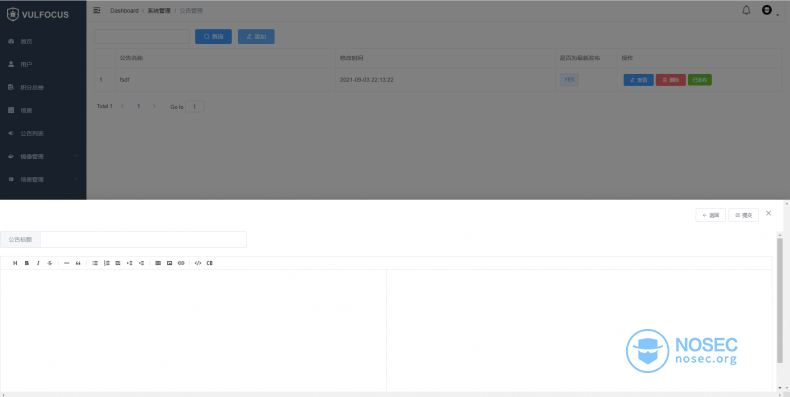
Task: Insert a blockquote in the editor
Action: click(78, 263)
